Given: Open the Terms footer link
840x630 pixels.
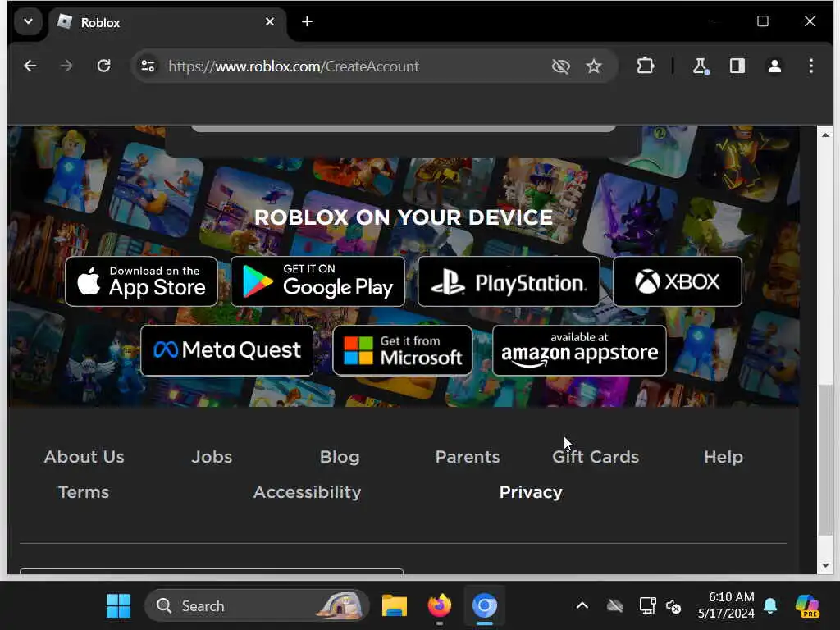Looking at the screenshot, I should tap(84, 492).
